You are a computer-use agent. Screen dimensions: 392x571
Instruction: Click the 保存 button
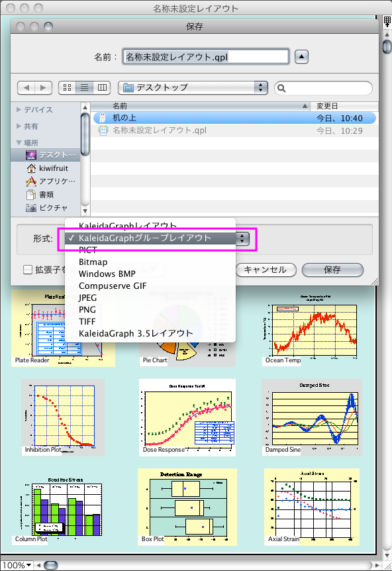[332, 270]
